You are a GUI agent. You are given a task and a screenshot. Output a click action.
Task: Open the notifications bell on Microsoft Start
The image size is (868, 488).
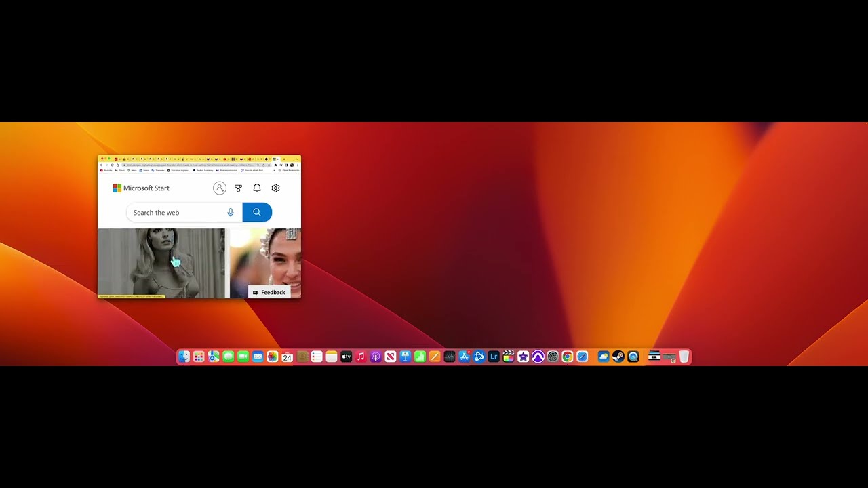[x=257, y=188]
